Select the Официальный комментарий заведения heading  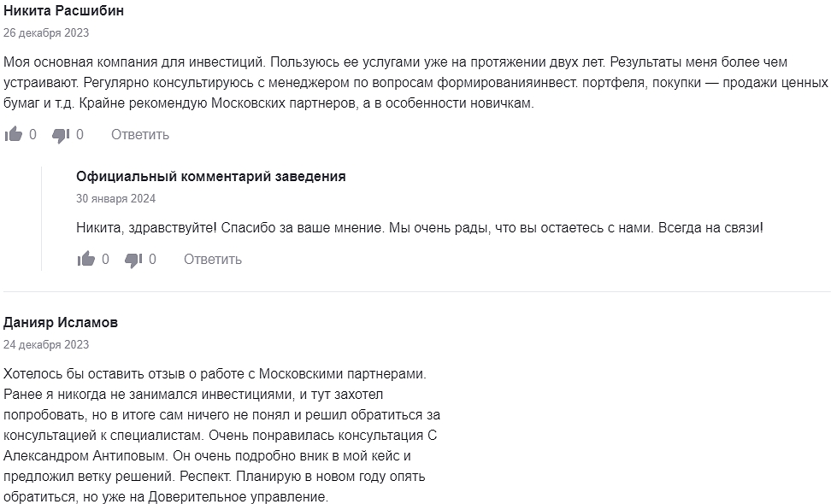[209, 177]
